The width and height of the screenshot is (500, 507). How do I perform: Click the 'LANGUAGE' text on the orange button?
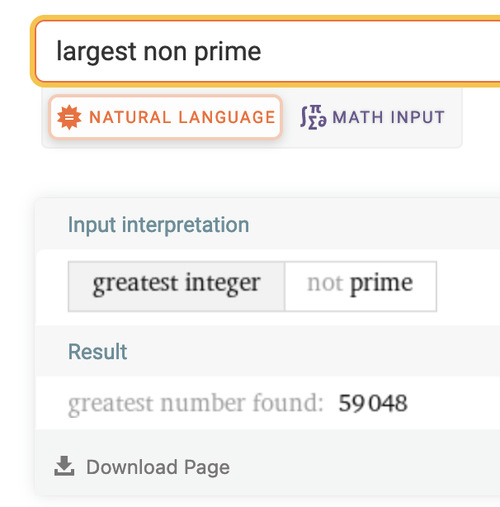[x=227, y=117]
